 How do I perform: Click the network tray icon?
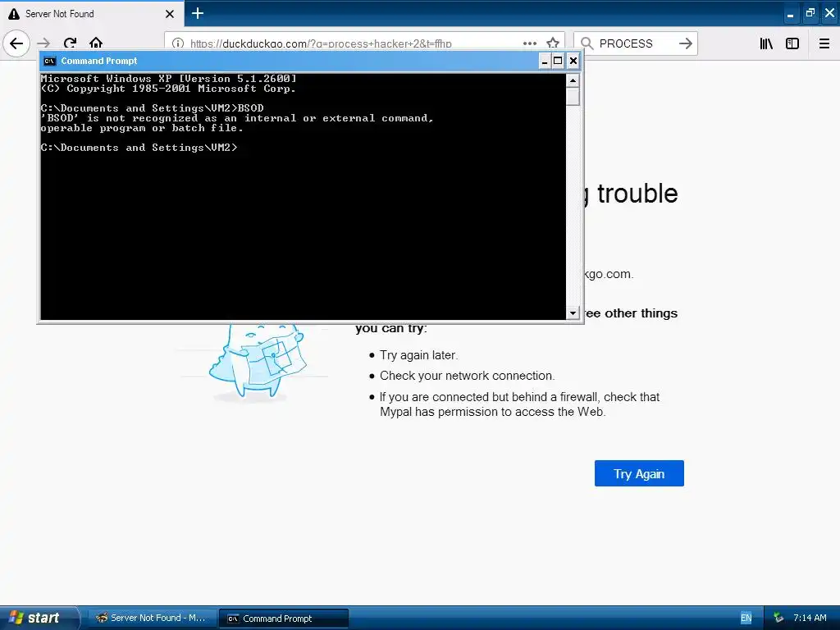[778, 619]
